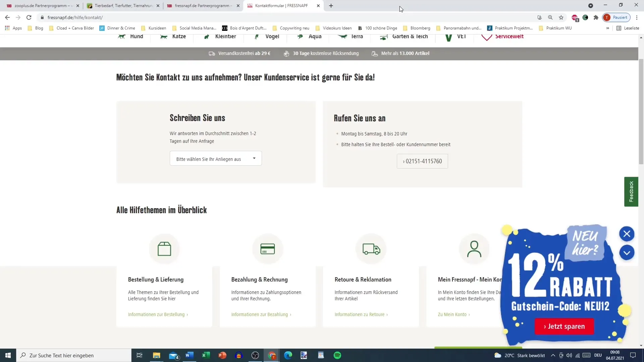Image resolution: width=644 pixels, height=362 pixels.
Task: Open the Bloomberg bookmark folder
Action: (x=417, y=28)
